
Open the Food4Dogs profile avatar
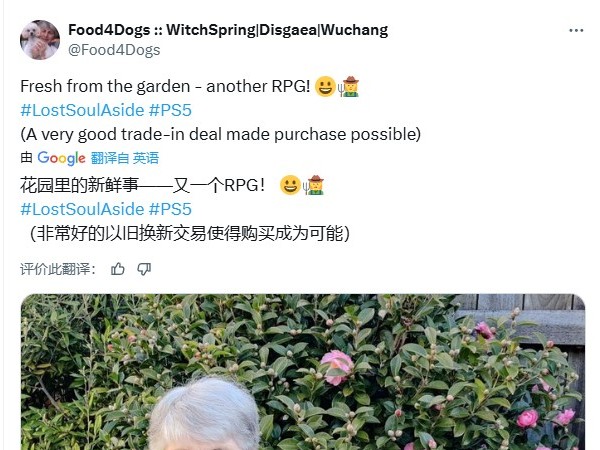pyautogui.click(x=40, y=40)
